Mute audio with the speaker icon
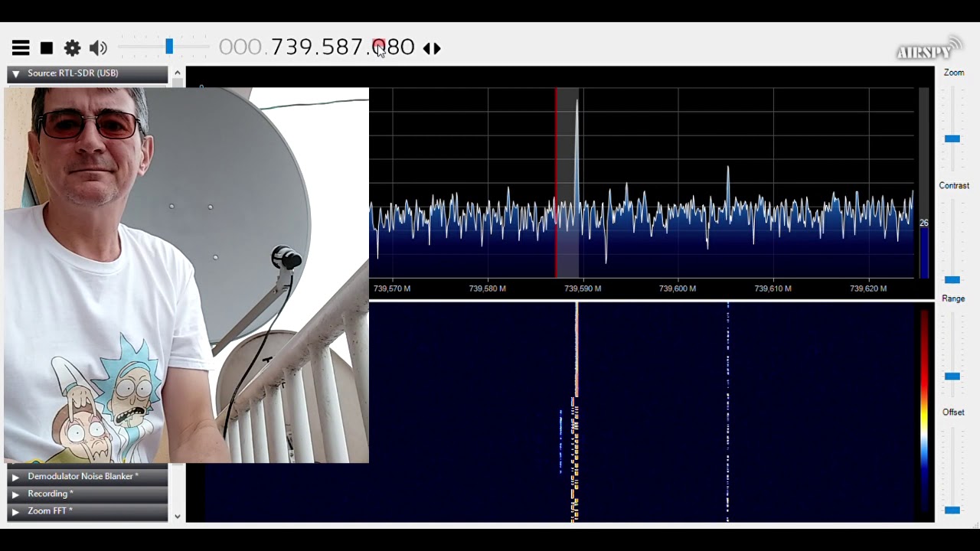 tap(98, 48)
